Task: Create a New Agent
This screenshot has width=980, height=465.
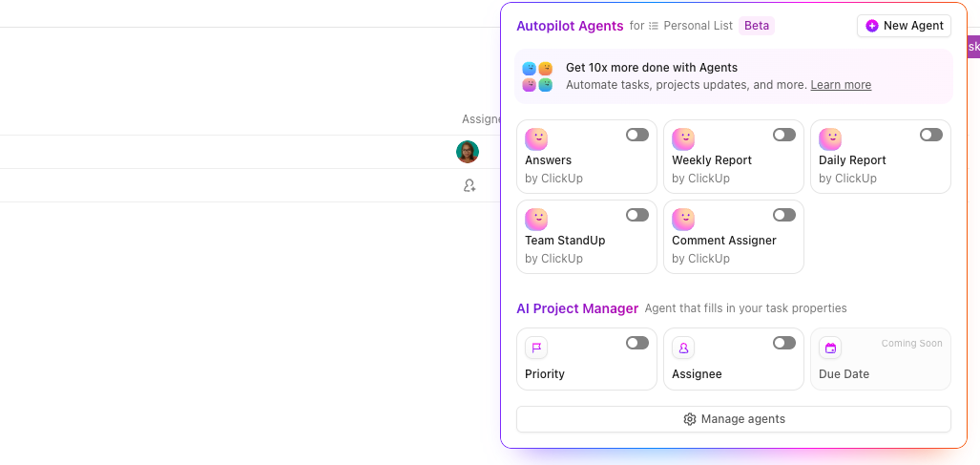Action: pos(904,26)
